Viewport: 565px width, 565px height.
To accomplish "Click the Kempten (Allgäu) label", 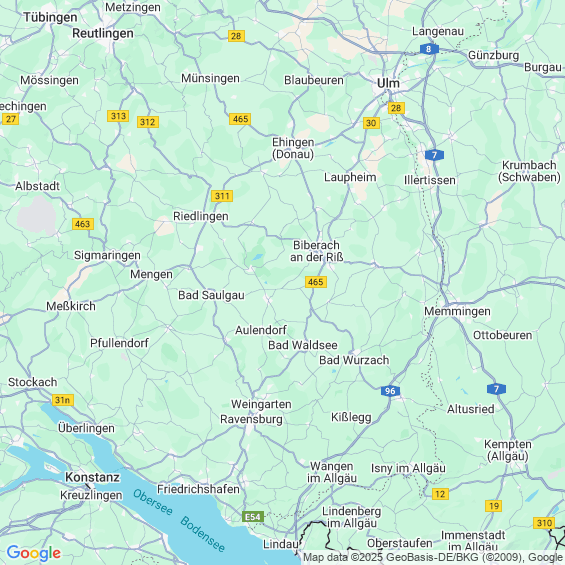I will tap(508, 450).
